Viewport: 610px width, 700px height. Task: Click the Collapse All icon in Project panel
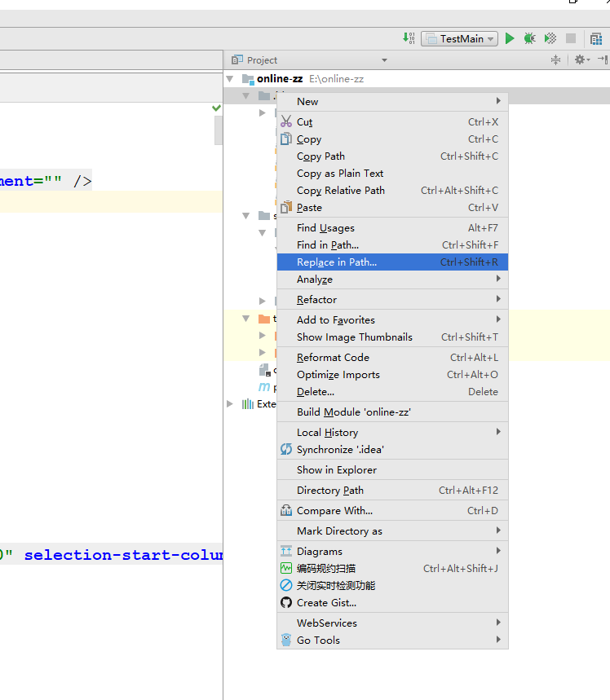coord(555,59)
